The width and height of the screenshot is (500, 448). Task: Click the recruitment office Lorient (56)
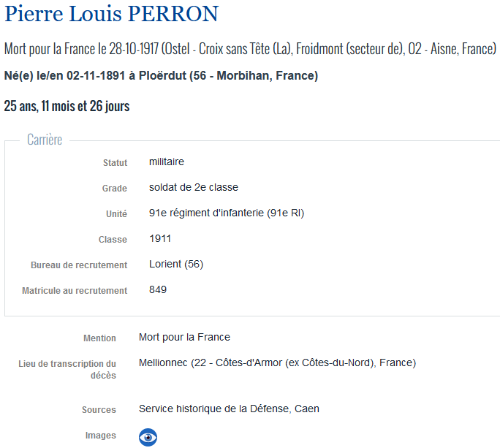pos(175,264)
